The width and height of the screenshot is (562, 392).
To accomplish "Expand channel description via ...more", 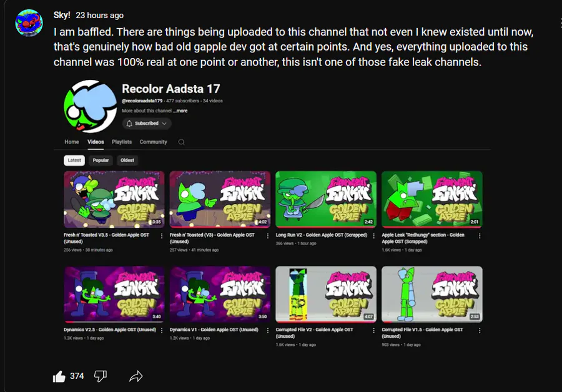I will pos(180,110).
